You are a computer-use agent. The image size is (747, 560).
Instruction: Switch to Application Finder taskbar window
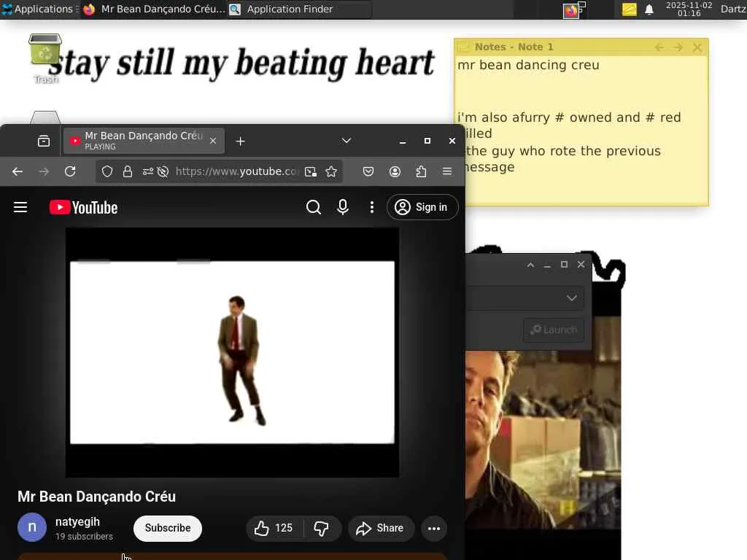(x=300, y=9)
